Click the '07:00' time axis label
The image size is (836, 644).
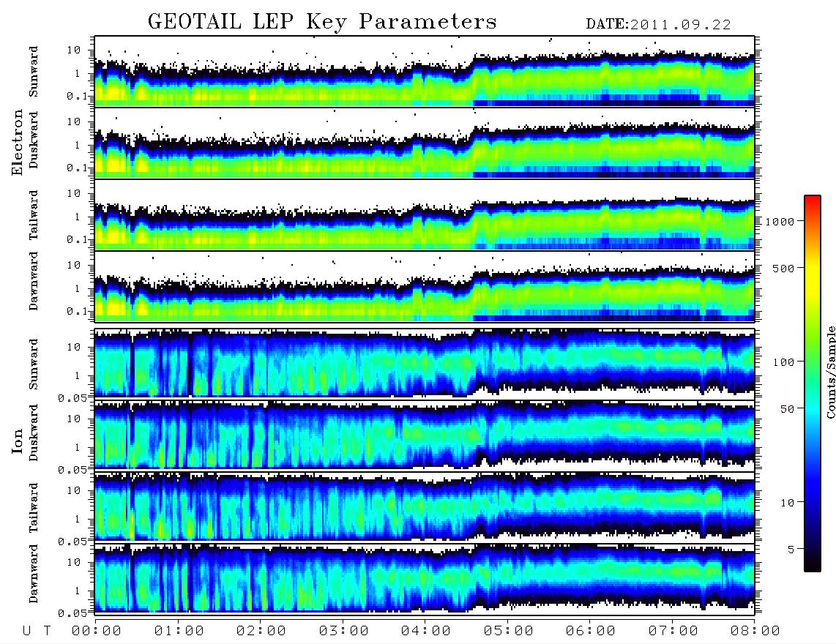click(673, 631)
